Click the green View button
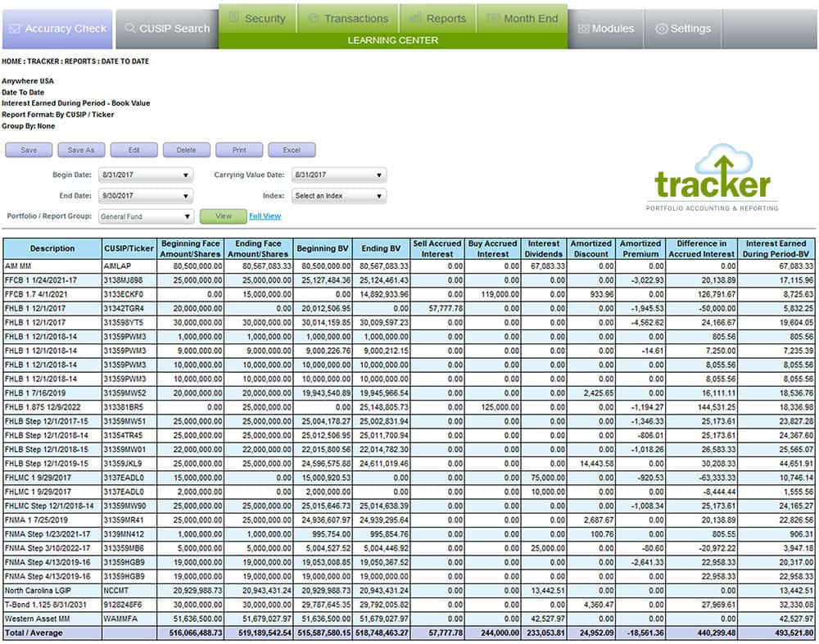Viewport: 819px width, 644px height. coord(222,216)
